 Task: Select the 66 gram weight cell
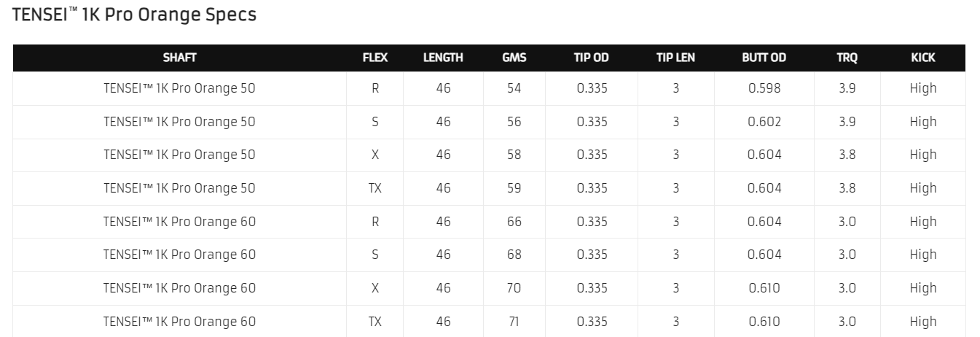tap(514, 222)
